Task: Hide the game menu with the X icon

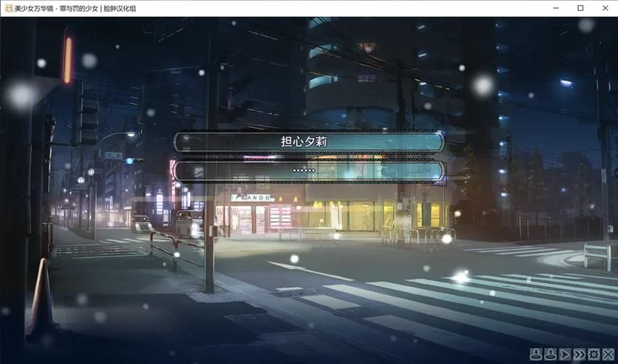Action: (x=608, y=354)
